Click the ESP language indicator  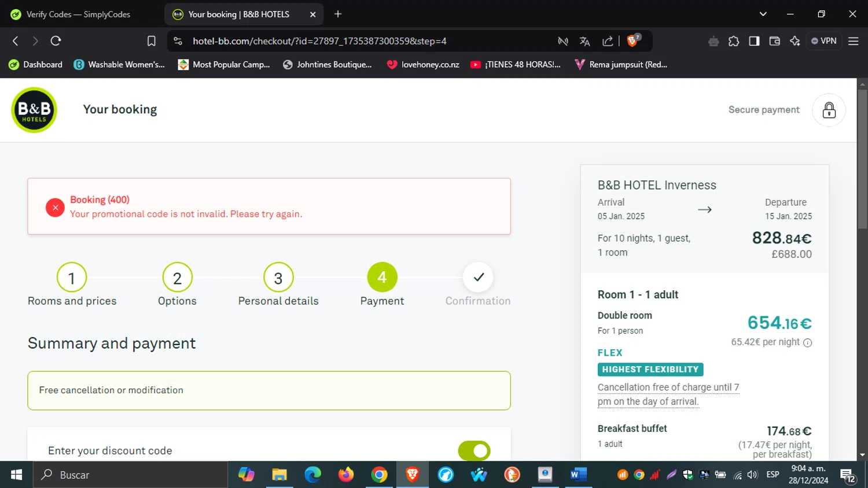click(773, 475)
